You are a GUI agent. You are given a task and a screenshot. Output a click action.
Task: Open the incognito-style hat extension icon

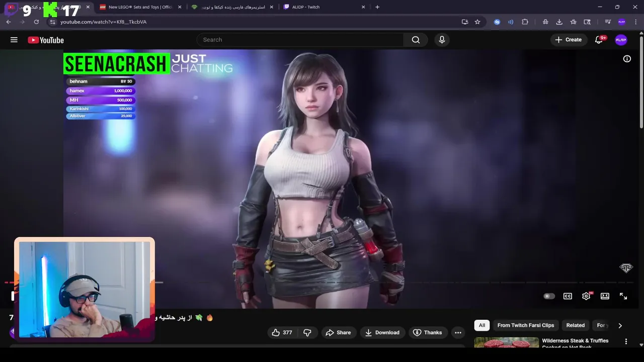545,22
